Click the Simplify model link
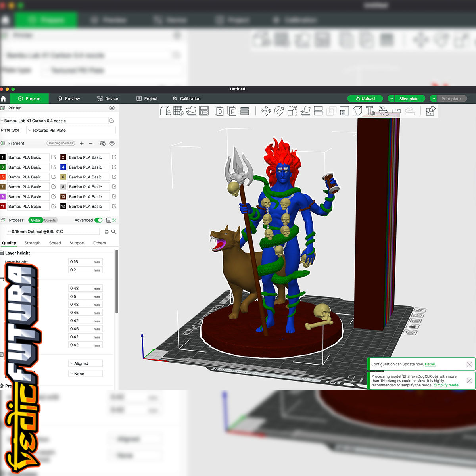476x476 pixels. [446, 385]
